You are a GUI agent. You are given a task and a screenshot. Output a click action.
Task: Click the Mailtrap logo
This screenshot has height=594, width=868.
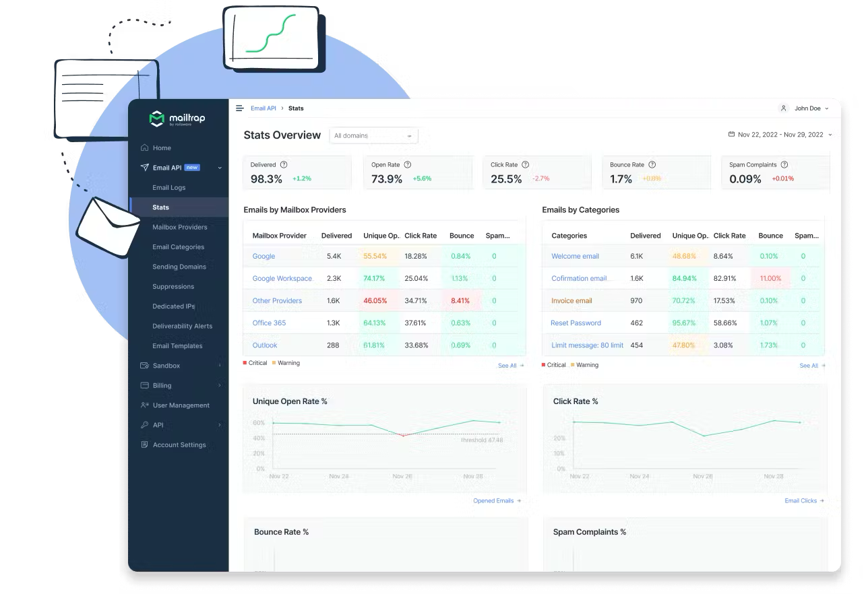[x=177, y=119]
